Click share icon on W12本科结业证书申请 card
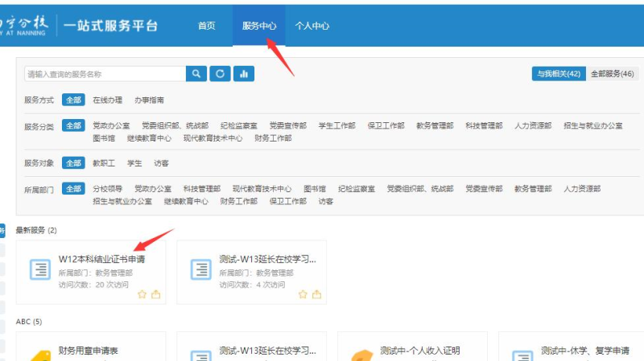 (x=156, y=294)
